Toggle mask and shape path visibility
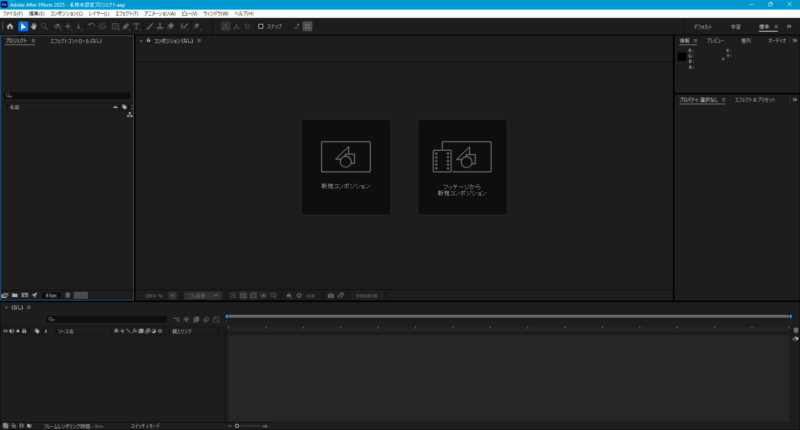Viewport: 800px width, 430px height. pyautogui.click(x=254, y=296)
